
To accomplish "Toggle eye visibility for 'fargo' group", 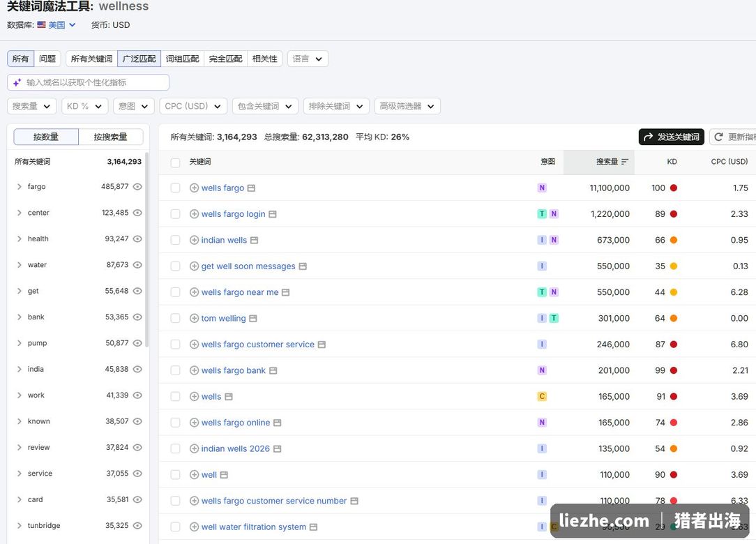I will coord(137,187).
